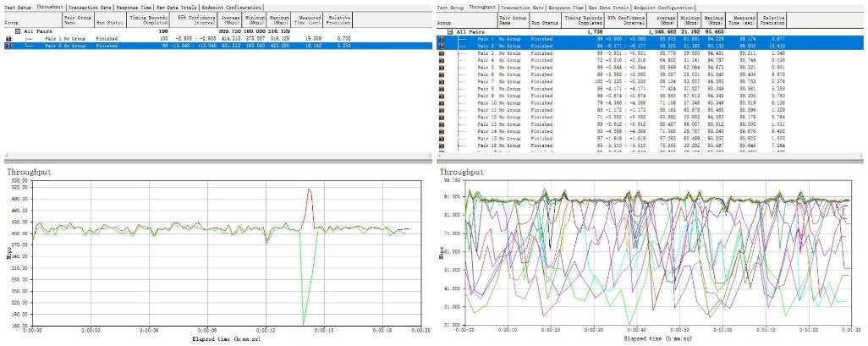Select Pair 10 name label in right window
The image size is (868, 346).
pyautogui.click(x=486, y=102)
